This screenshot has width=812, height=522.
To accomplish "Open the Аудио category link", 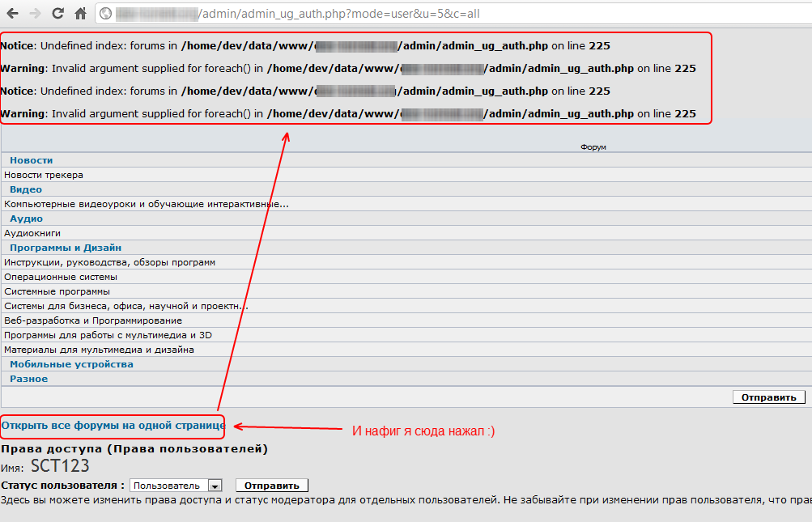I will coord(26,219).
